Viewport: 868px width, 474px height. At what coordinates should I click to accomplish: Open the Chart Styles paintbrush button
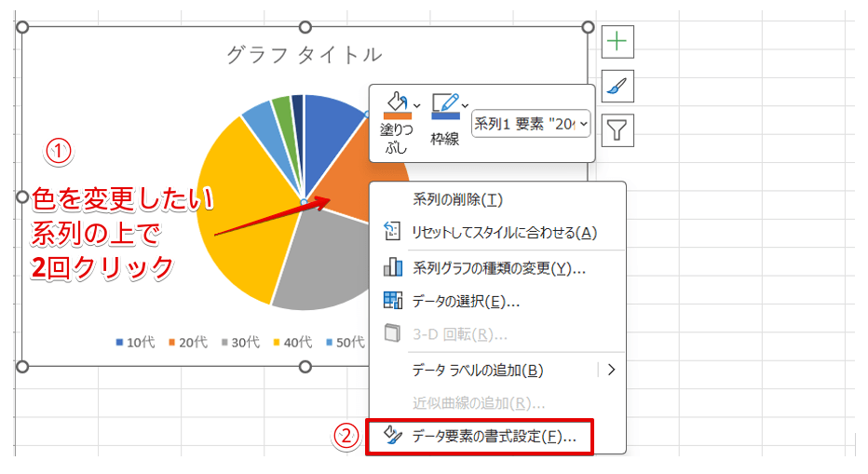pos(617,87)
